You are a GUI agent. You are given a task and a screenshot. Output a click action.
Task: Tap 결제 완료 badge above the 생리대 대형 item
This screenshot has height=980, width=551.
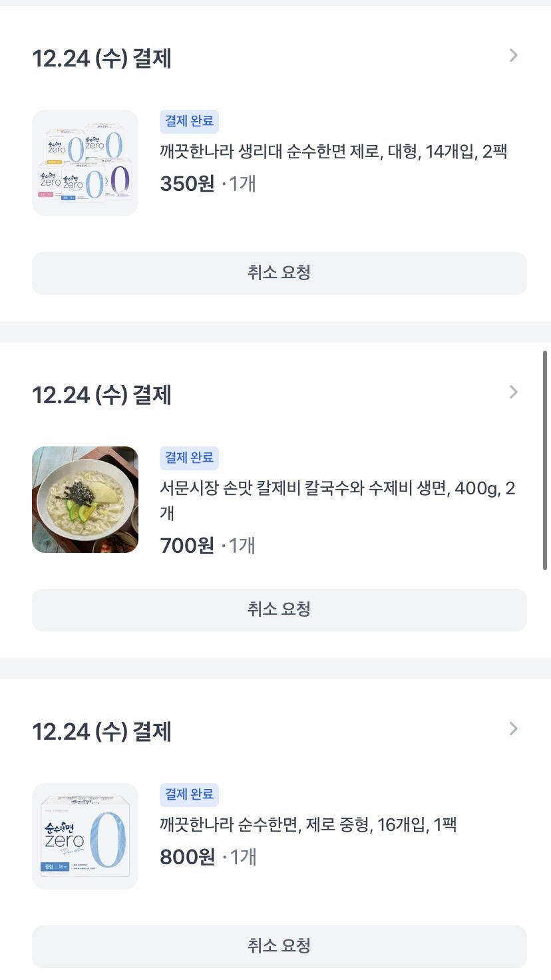coord(189,121)
